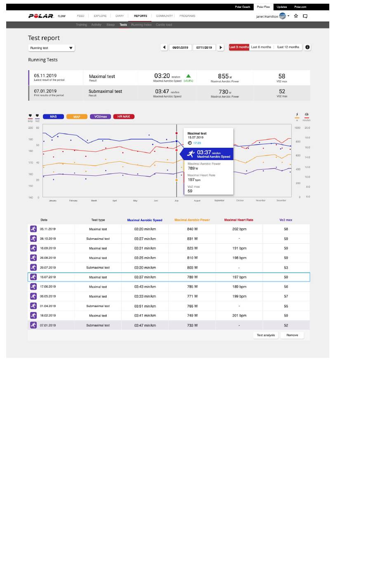Click the end date field 07/11/2019
Image resolution: width=392 pixels, height=565 pixels.
[x=204, y=47]
